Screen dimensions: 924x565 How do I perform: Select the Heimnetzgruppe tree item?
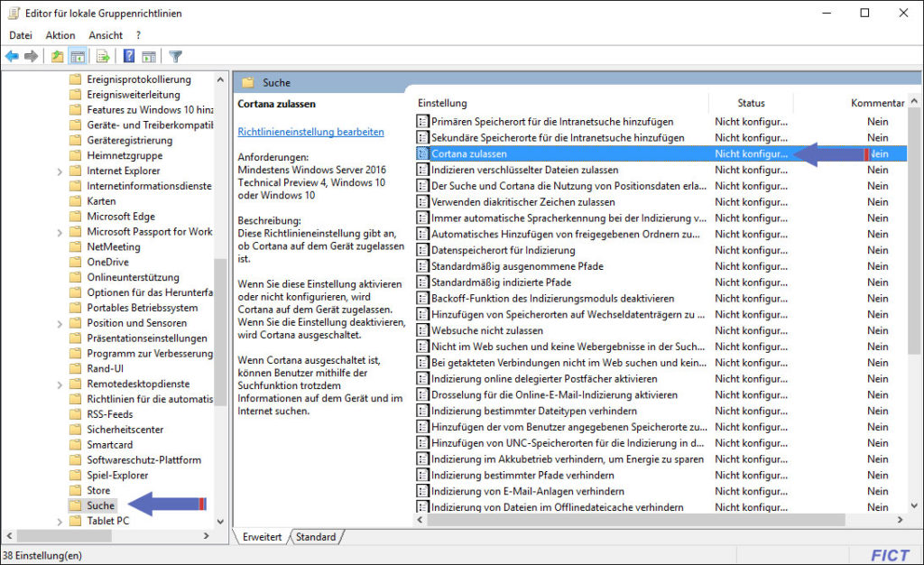[125, 155]
